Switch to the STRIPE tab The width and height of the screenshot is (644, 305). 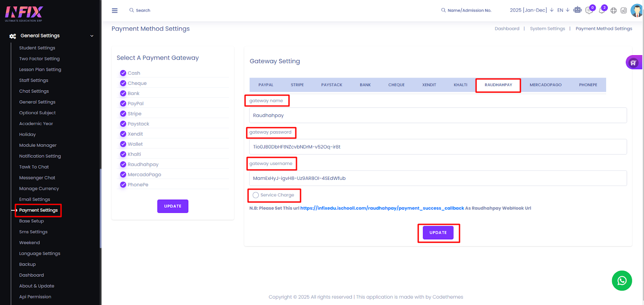(x=297, y=85)
